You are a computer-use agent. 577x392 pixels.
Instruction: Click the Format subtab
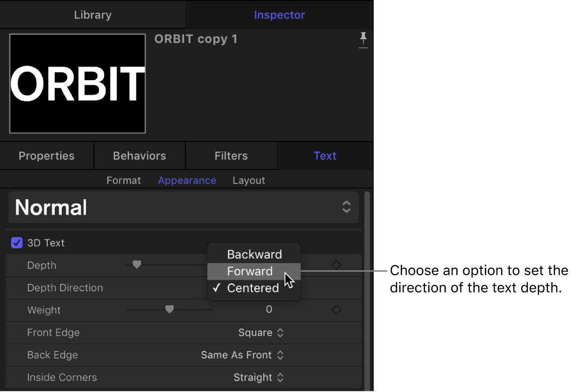click(123, 180)
